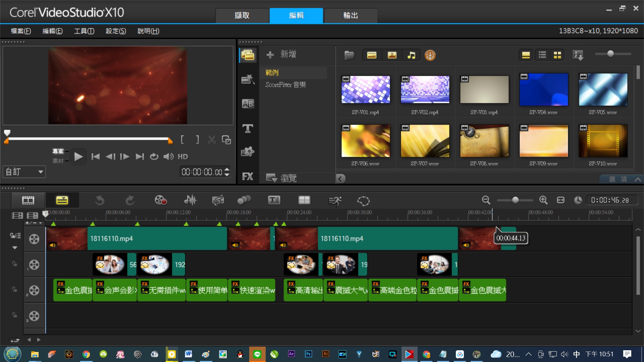Viewport: 644px width, 362px height.
Task: Expand the 選項 options panel
Action: coord(622,179)
